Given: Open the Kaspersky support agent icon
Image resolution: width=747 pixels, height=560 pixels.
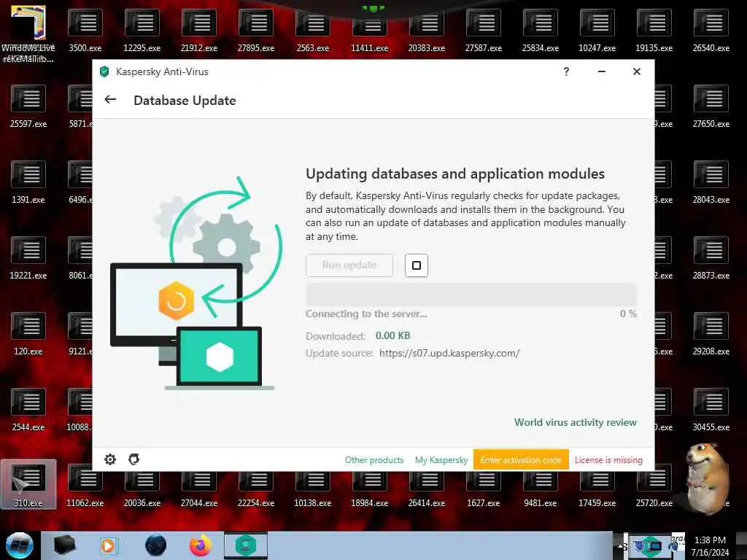Looking at the screenshot, I should pos(134,459).
